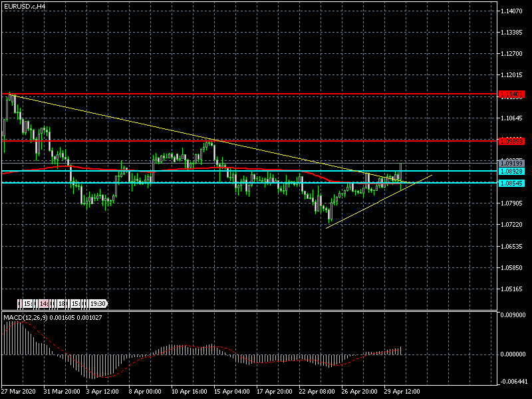Image resolution: width=532 pixels, height=399 pixels.
Task: Click the 27 Mar 2020 date label
Action: pos(19,392)
